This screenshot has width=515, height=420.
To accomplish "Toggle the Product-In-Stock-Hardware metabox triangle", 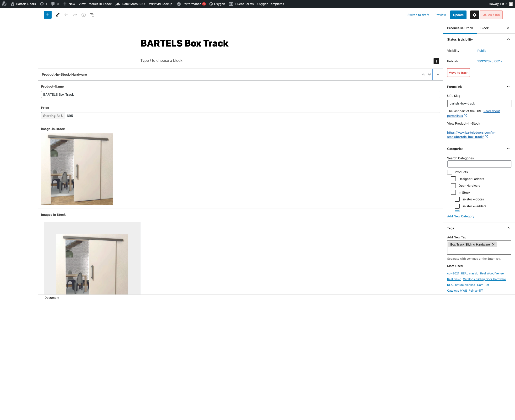I will [438, 74].
